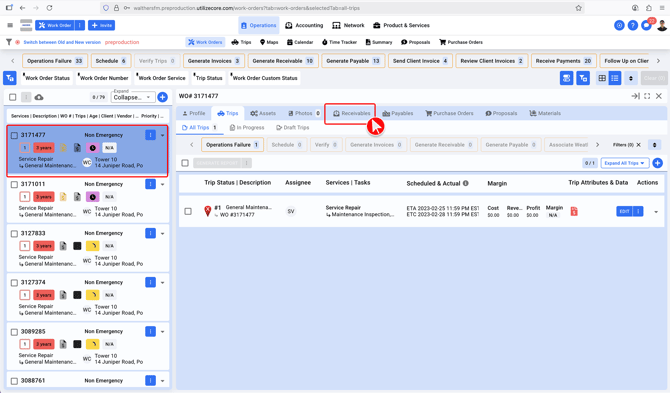Click the Receive Payments 20 stage button

[x=563, y=61]
